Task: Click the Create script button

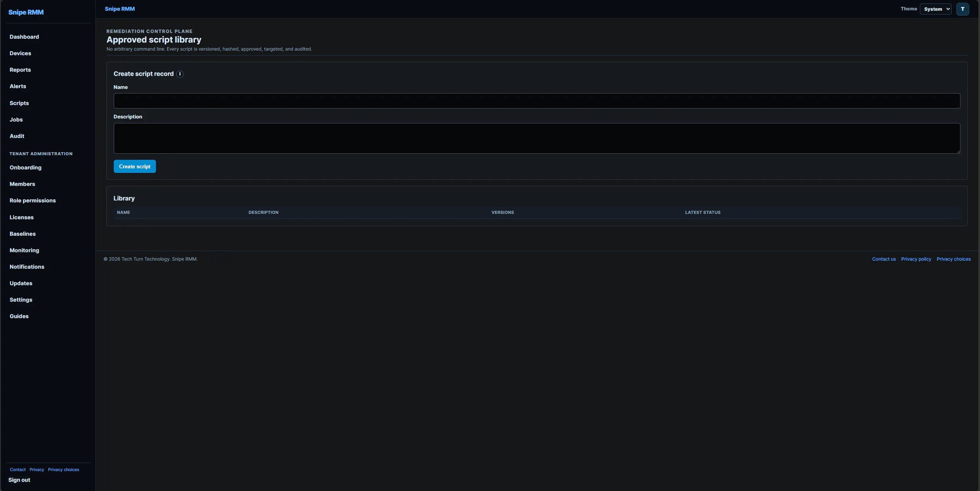Action: click(135, 166)
